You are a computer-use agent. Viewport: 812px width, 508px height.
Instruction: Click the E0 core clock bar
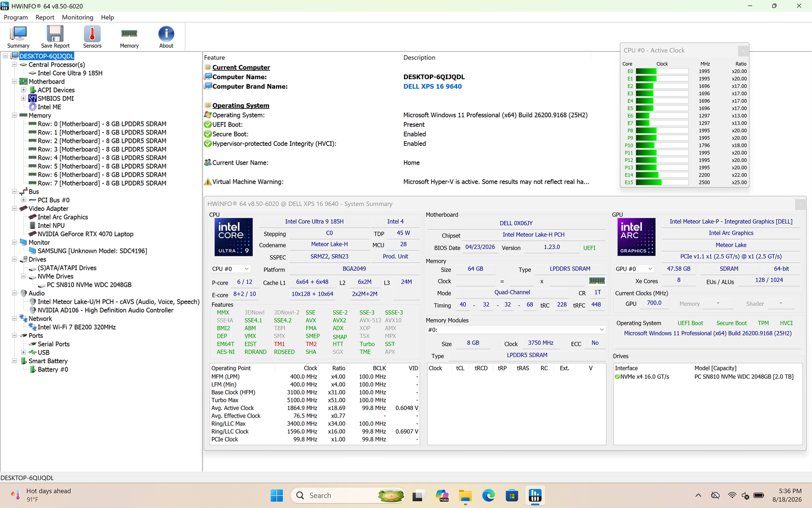[662, 72]
